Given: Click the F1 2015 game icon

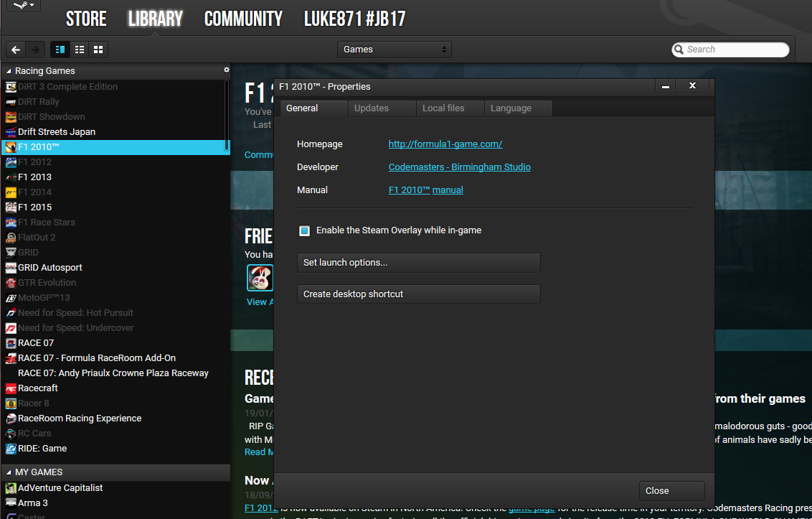Looking at the screenshot, I should pyautogui.click(x=11, y=207).
